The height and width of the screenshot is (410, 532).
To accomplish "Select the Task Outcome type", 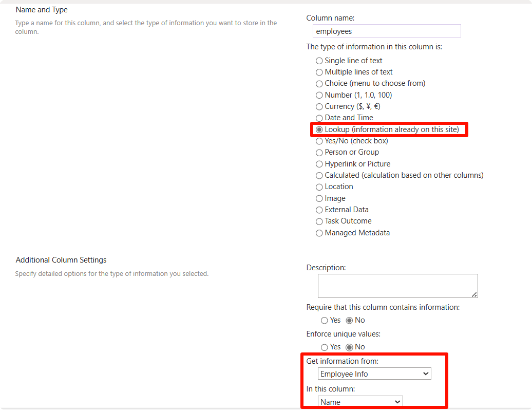I will [x=319, y=221].
